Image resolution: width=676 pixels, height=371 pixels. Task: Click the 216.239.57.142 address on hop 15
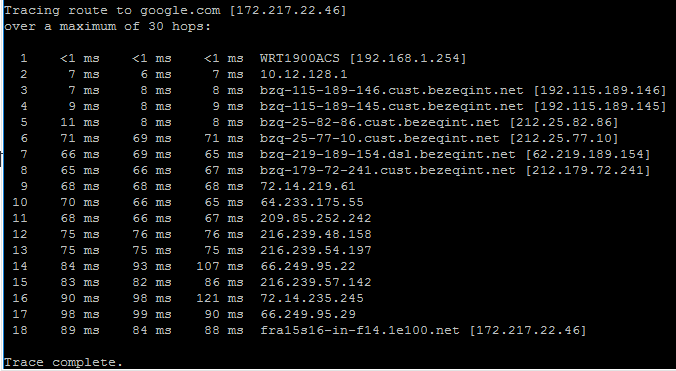pyautogui.click(x=316, y=282)
